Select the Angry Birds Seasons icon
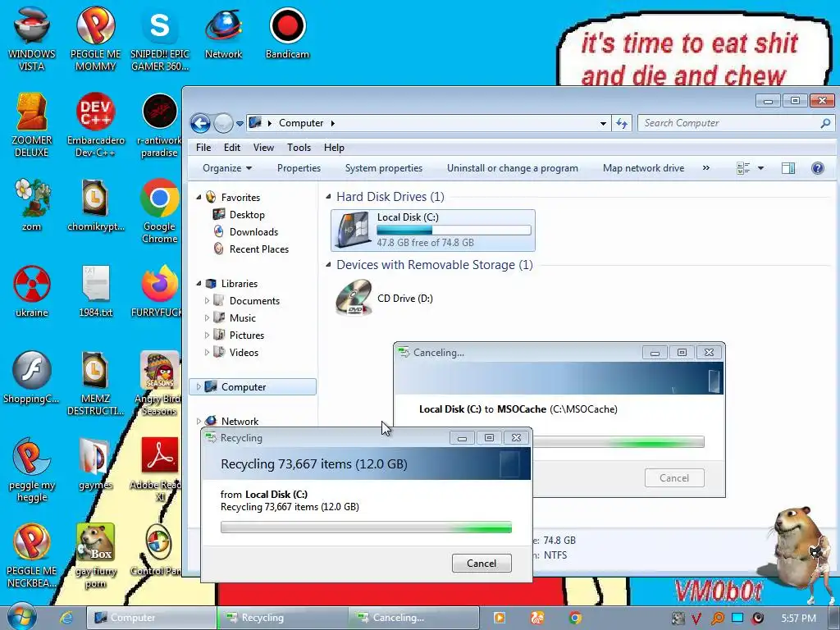 coord(160,383)
